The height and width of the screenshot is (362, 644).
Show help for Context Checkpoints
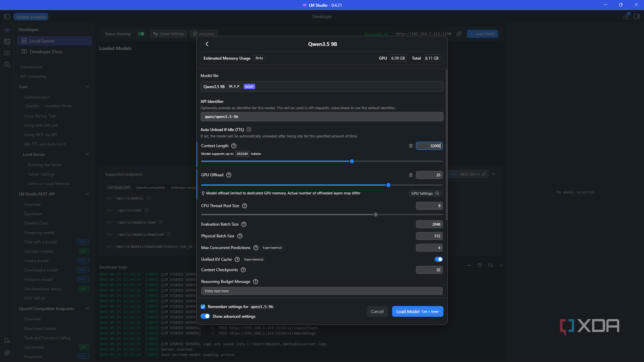243,270
